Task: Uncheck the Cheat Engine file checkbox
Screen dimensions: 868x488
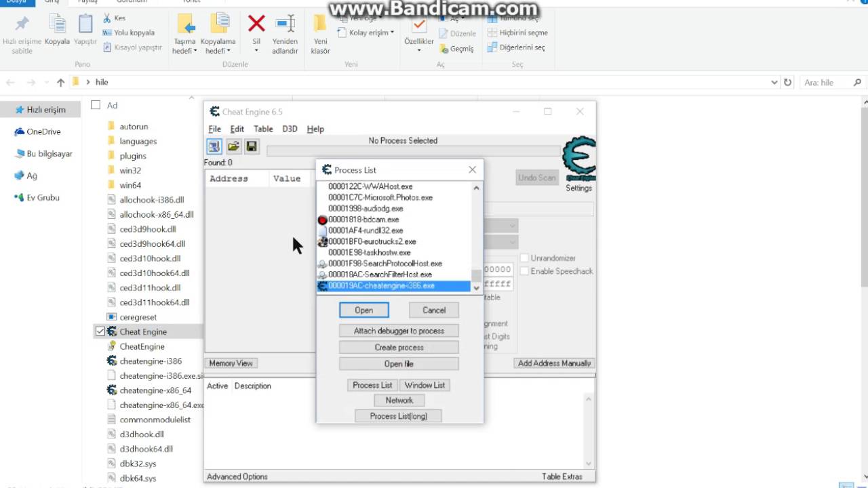Action: point(100,331)
